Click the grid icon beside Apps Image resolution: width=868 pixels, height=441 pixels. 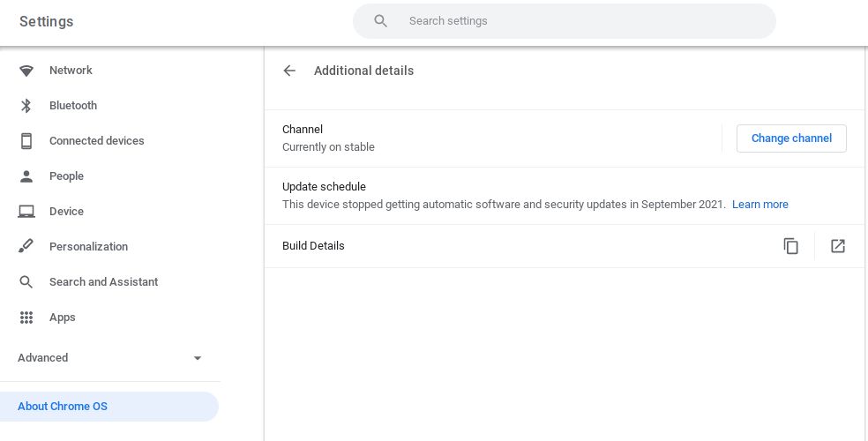pyautogui.click(x=26, y=317)
